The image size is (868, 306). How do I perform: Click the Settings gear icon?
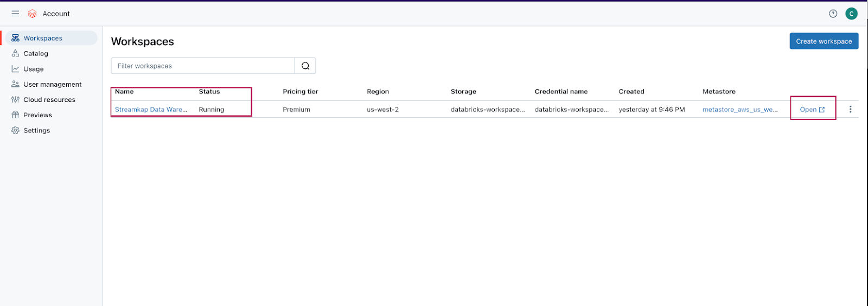coord(15,130)
